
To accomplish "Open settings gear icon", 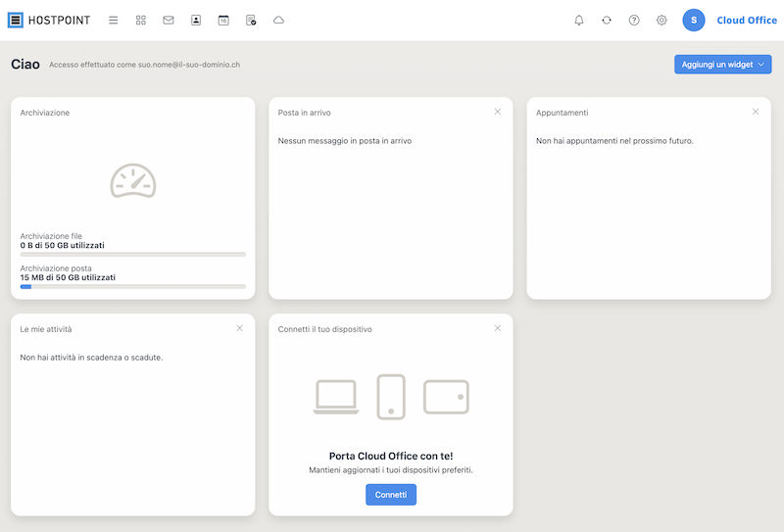I will pos(661,20).
